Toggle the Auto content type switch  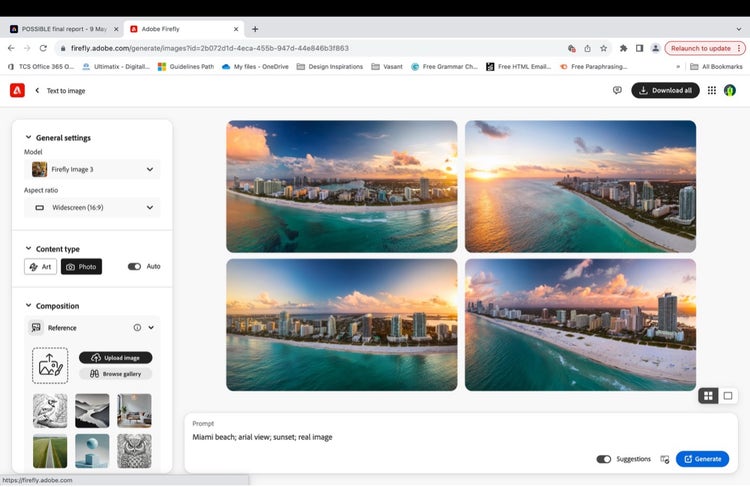click(x=134, y=267)
